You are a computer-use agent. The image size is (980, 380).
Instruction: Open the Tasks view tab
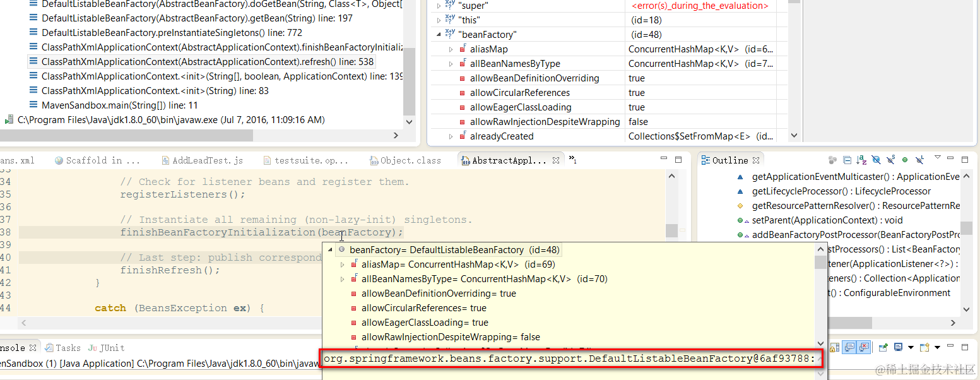[x=62, y=348]
